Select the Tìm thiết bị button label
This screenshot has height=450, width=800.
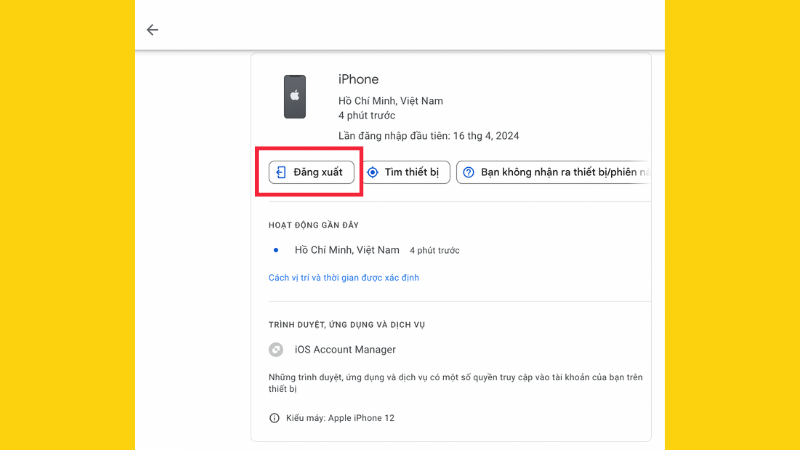click(412, 173)
